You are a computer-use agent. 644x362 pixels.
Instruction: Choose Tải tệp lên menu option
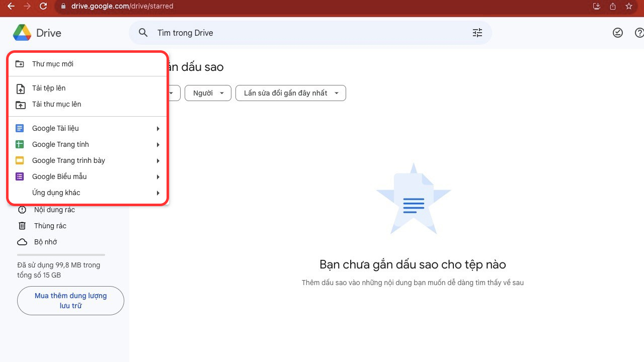tap(49, 88)
